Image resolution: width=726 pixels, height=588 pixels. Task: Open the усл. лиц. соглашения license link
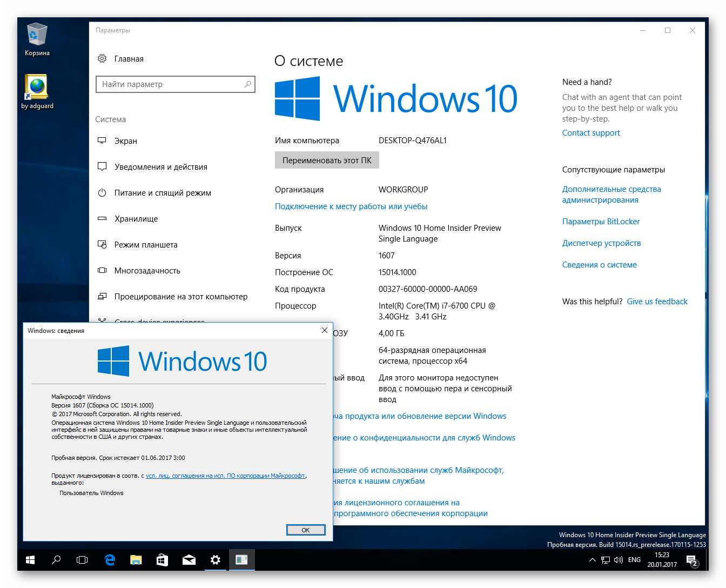226,476
